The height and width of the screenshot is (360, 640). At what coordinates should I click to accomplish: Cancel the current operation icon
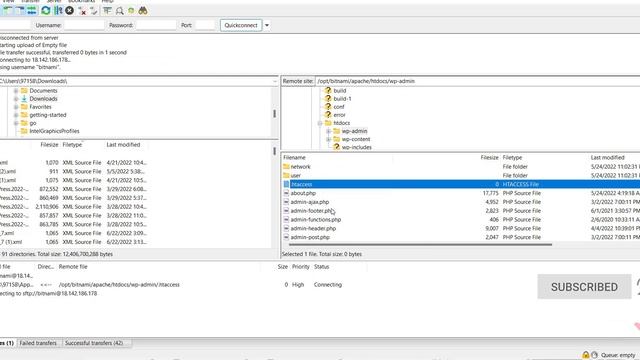pos(69,11)
